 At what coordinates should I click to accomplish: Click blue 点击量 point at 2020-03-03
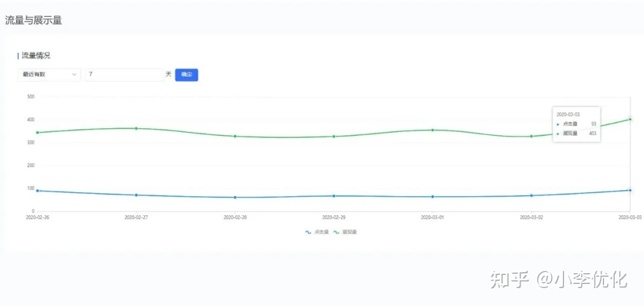(630, 190)
